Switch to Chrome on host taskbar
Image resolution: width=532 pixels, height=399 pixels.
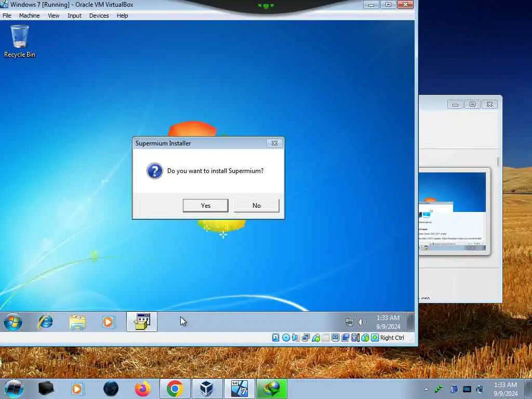[175, 389]
